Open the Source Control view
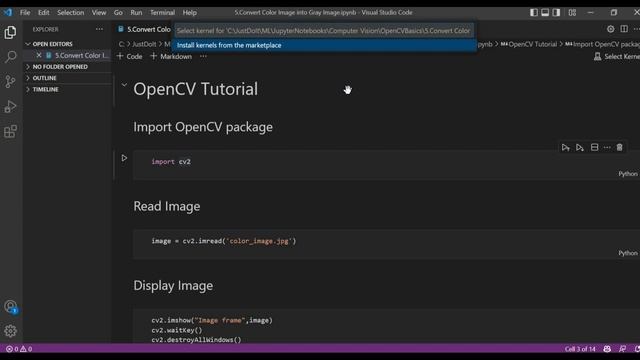Screen dimensions: 640x360 pos(10,82)
